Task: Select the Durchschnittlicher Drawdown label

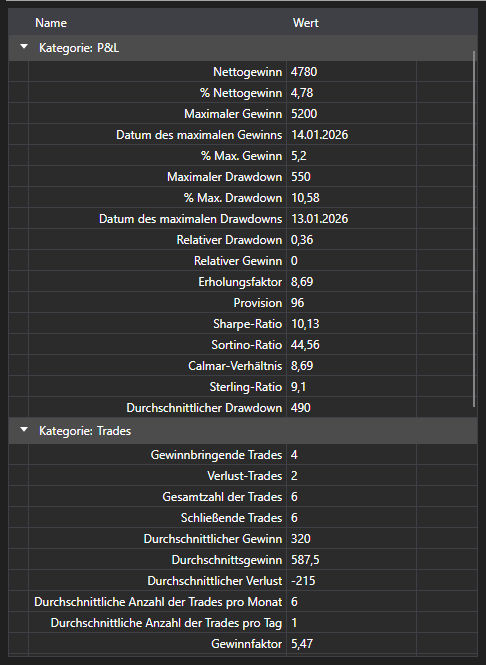Action: 204,408
